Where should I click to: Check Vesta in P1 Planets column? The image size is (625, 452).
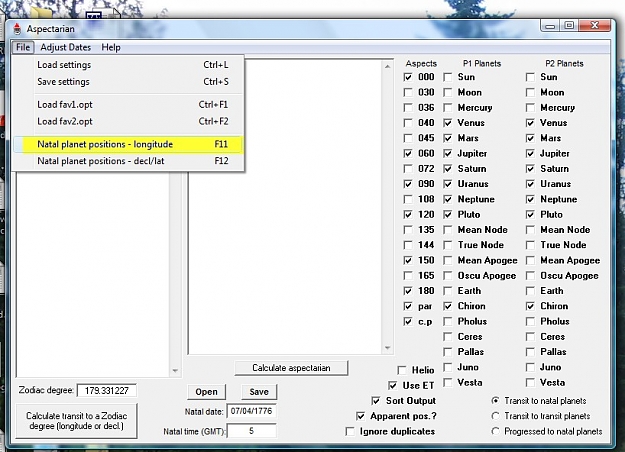coord(448,383)
